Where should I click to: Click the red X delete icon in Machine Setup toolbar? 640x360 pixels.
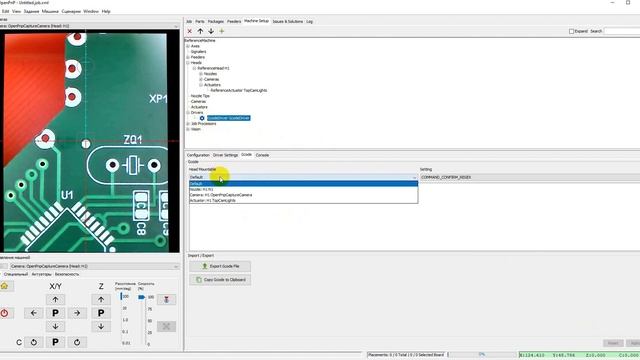click(x=189, y=31)
